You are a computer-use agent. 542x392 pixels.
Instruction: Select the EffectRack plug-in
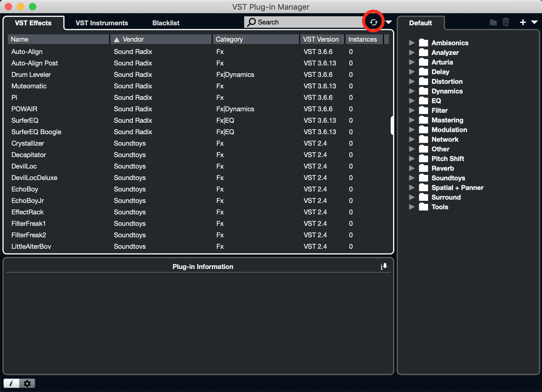point(198,212)
